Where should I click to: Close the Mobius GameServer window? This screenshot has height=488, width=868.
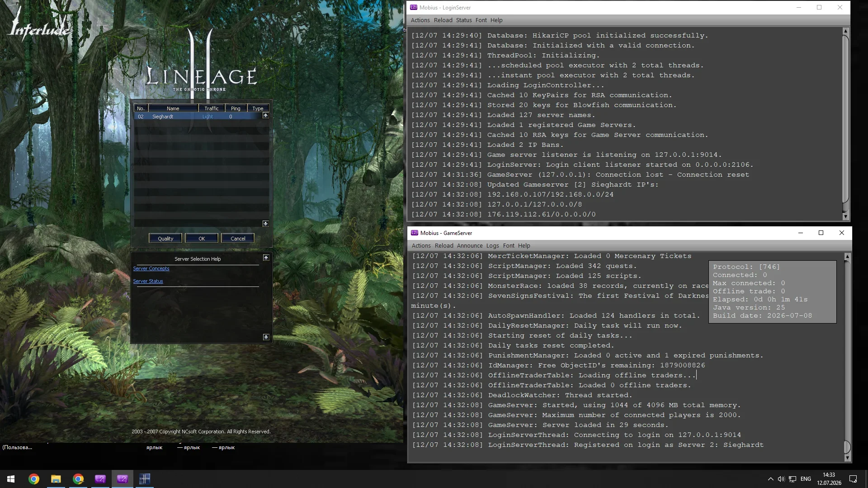(842, 233)
